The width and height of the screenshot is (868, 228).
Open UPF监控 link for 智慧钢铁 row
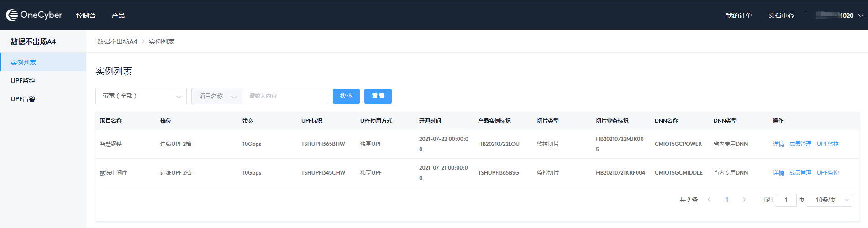coord(827,144)
